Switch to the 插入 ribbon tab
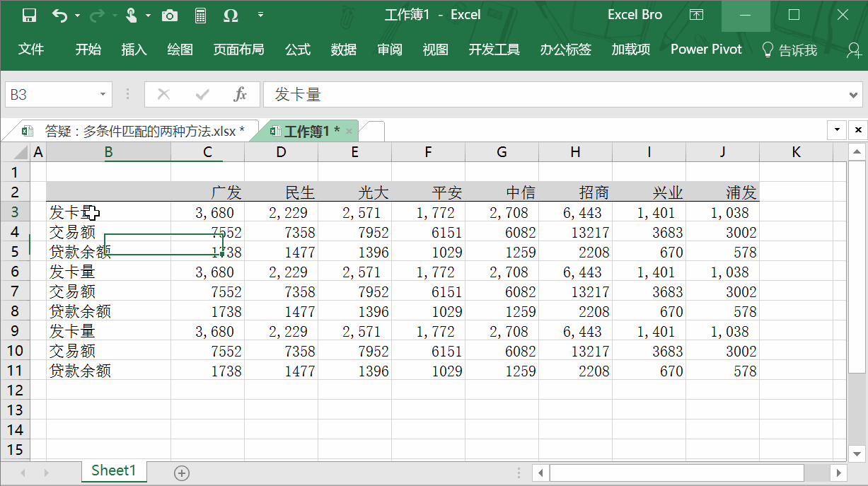Viewport: 868px width, 486px height. pyautogui.click(x=134, y=50)
